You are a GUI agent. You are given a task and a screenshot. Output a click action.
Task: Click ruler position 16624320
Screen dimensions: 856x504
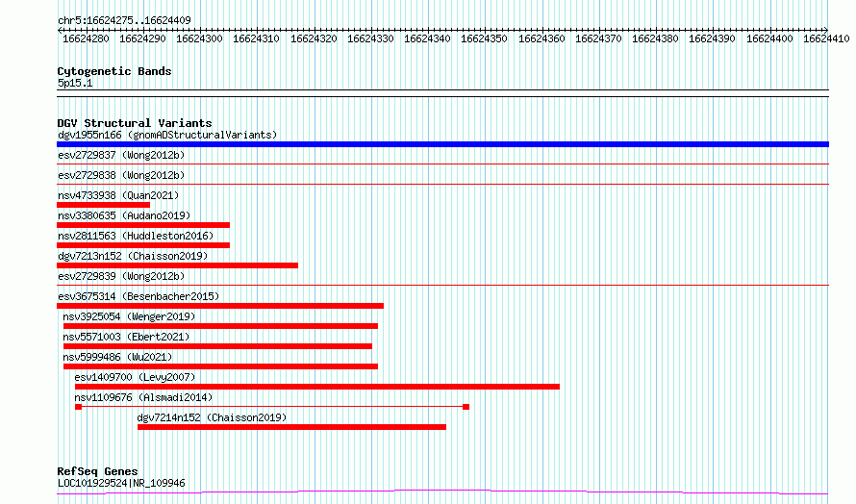point(314,38)
